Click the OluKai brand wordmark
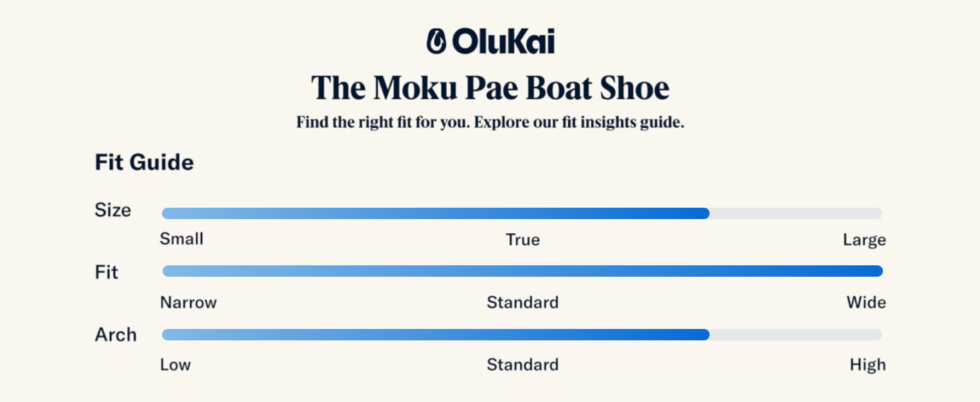This screenshot has width=980, height=402. (503, 42)
